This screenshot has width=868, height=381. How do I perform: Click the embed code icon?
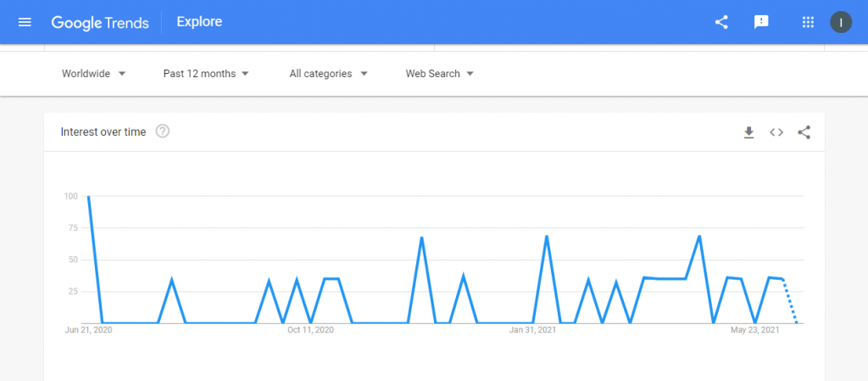[776, 132]
